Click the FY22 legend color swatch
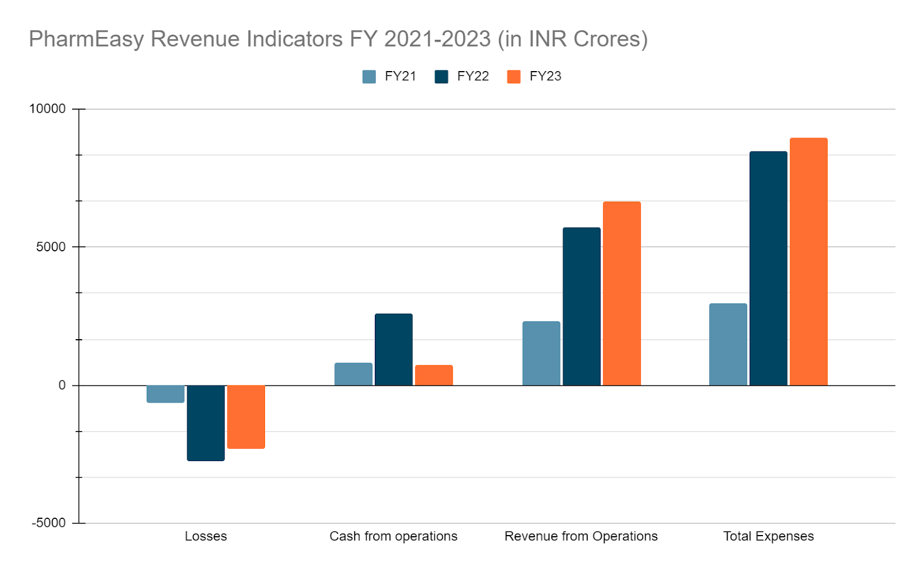 (x=441, y=77)
